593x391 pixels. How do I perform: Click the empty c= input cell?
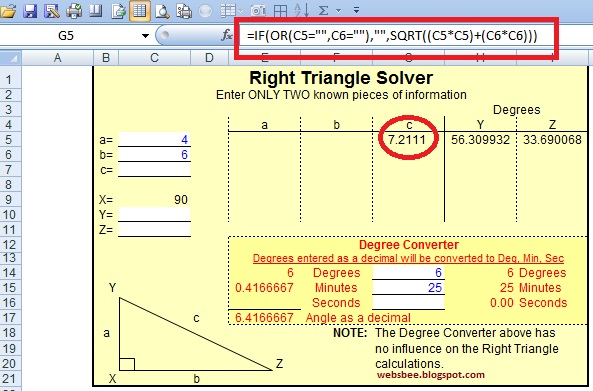tap(154, 169)
